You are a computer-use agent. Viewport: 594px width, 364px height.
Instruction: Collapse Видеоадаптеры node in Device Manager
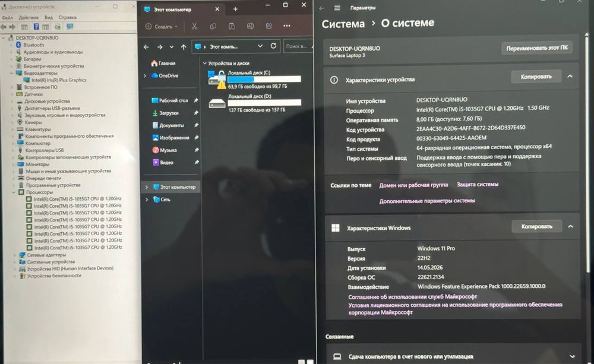pos(11,73)
